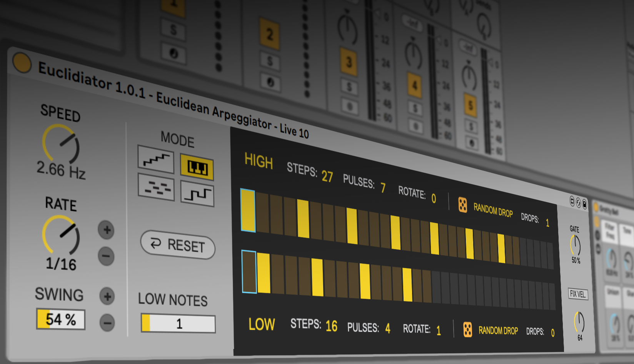Image resolution: width=634 pixels, height=364 pixels.
Task: Increase swing with the plus button
Action: pyautogui.click(x=107, y=296)
